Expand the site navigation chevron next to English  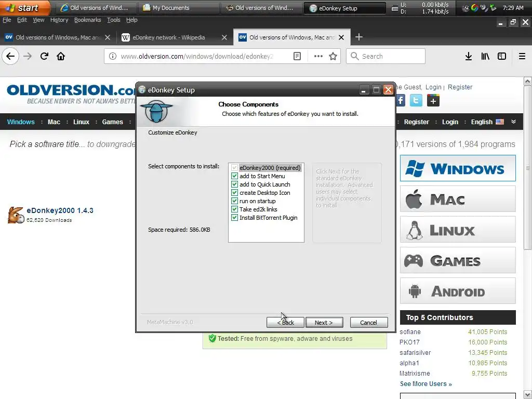[513, 122]
